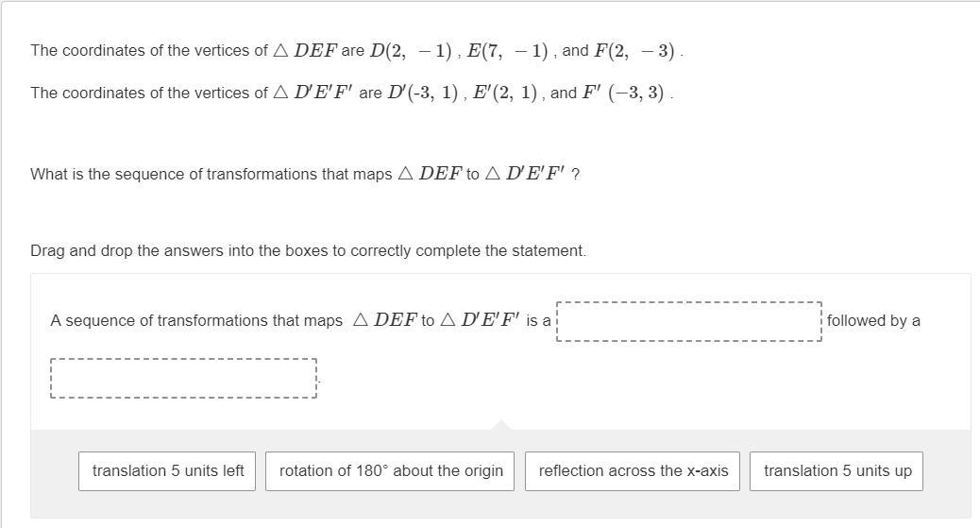980x528 pixels.
Task: Click the 'Drag and drop the answers' instruction text
Action: (x=308, y=251)
